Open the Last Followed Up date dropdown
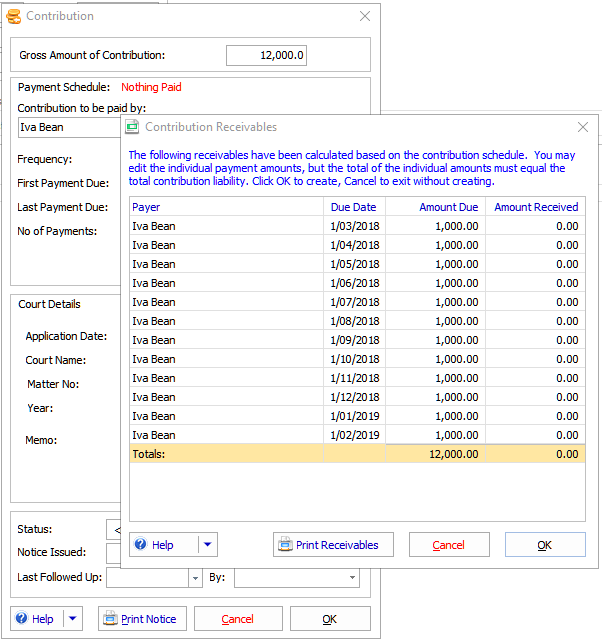602x641 pixels. pos(195,577)
